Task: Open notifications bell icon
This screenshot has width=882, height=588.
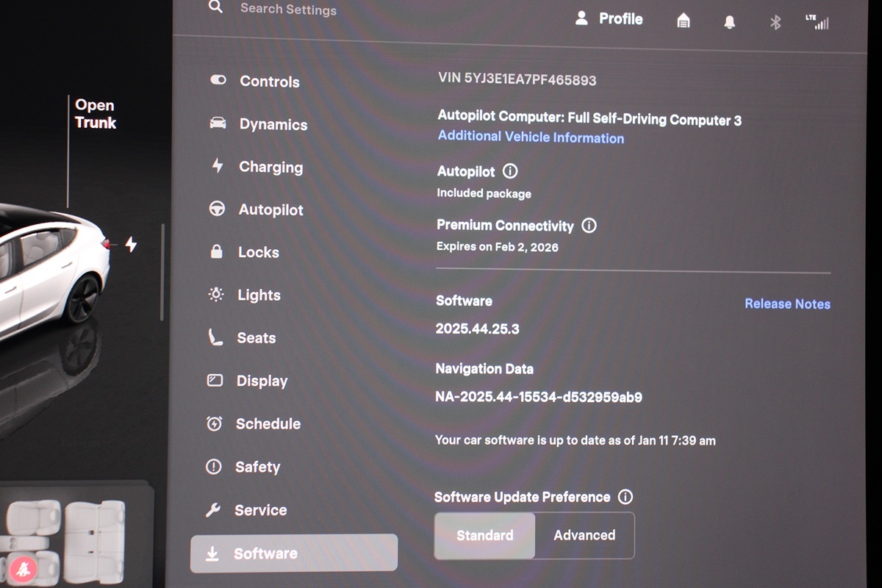Action: point(729,22)
